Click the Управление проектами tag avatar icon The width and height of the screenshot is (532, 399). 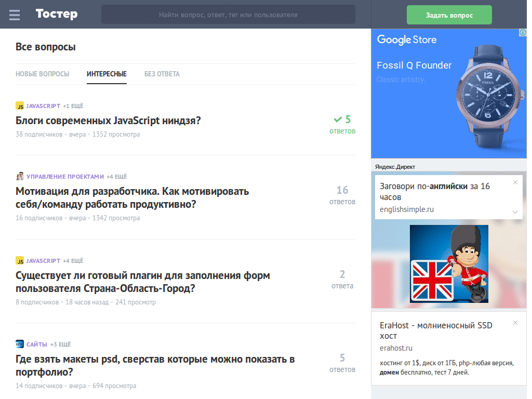tap(20, 177)
